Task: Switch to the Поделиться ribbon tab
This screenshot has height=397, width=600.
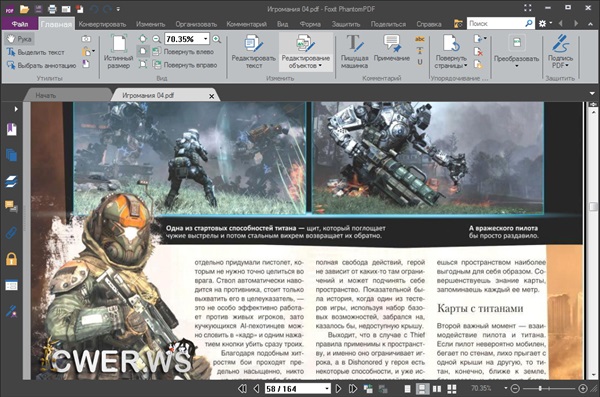Action: pos(388,24)
